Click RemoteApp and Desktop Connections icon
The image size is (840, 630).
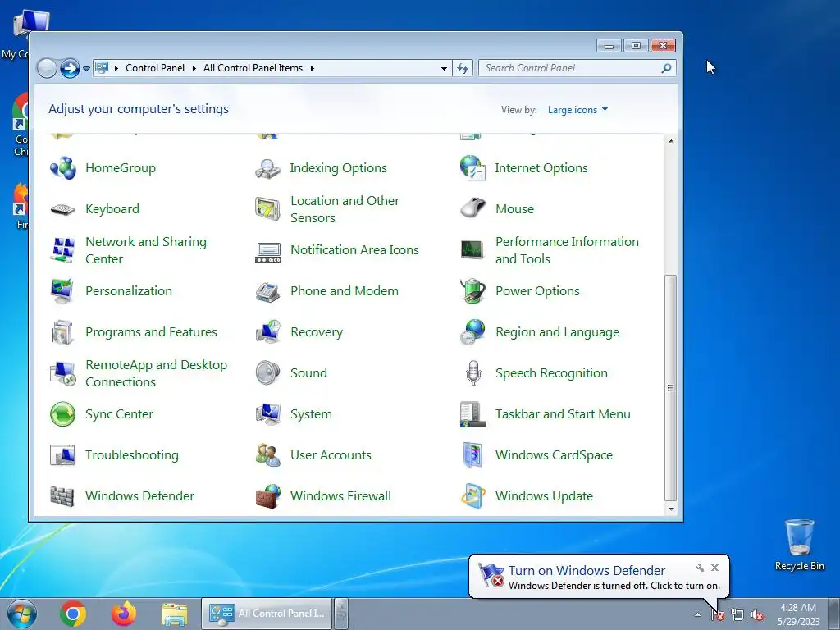click(63, 373)
